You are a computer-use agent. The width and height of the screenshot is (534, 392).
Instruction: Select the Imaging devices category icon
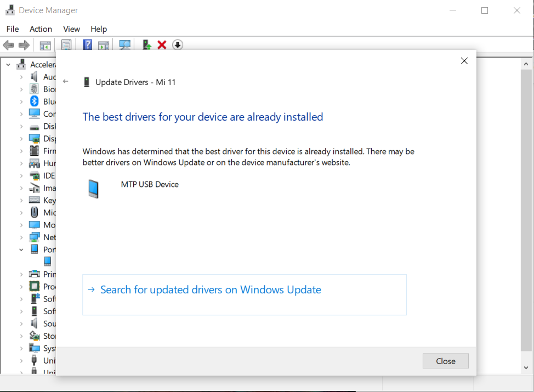(35, 188)
